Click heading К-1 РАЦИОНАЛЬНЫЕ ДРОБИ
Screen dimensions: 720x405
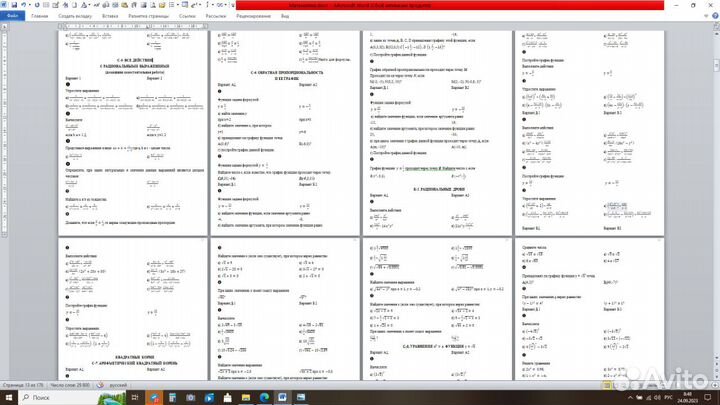point(439,189)
